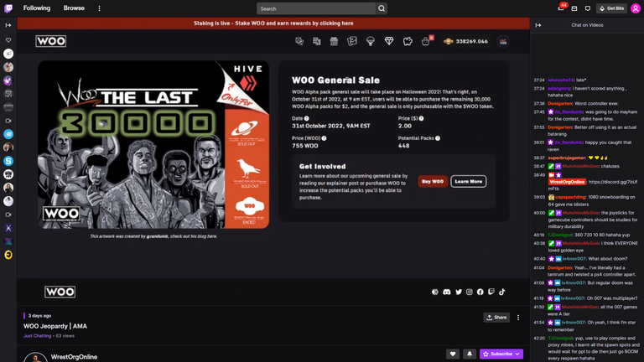Click the WOO logo in site header
Image resolution: width=644 pixels, height=362 pixels.
(x=51, y=41)
